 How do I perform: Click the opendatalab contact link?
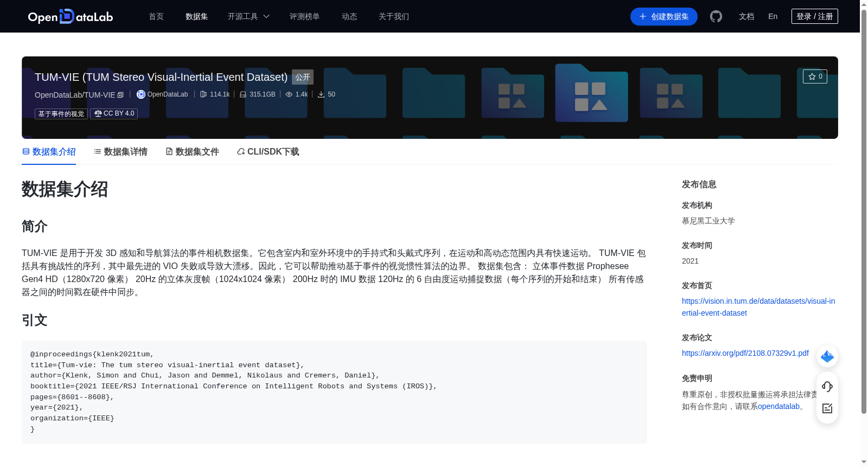pos(778,406)
